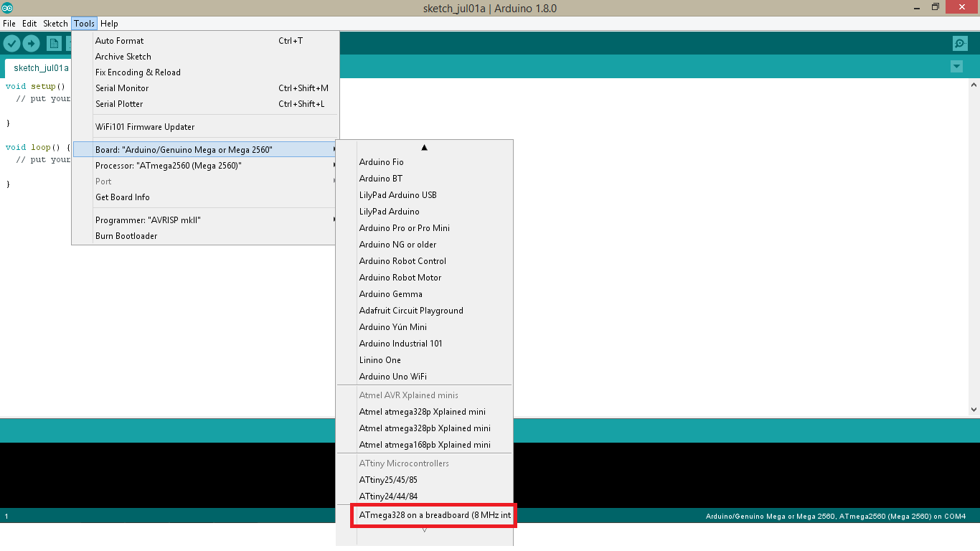Open the File menu
The image size is (980, 551).
(9, 23)
